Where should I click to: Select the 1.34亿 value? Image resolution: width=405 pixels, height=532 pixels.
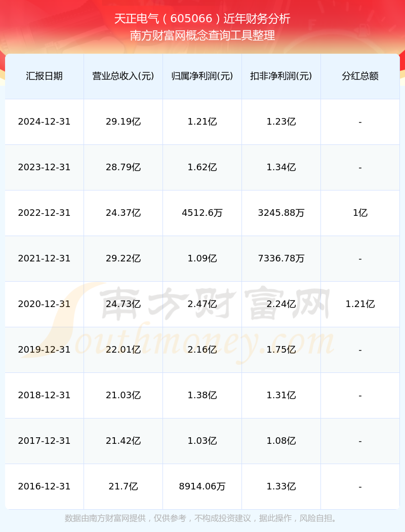point(281,167)
